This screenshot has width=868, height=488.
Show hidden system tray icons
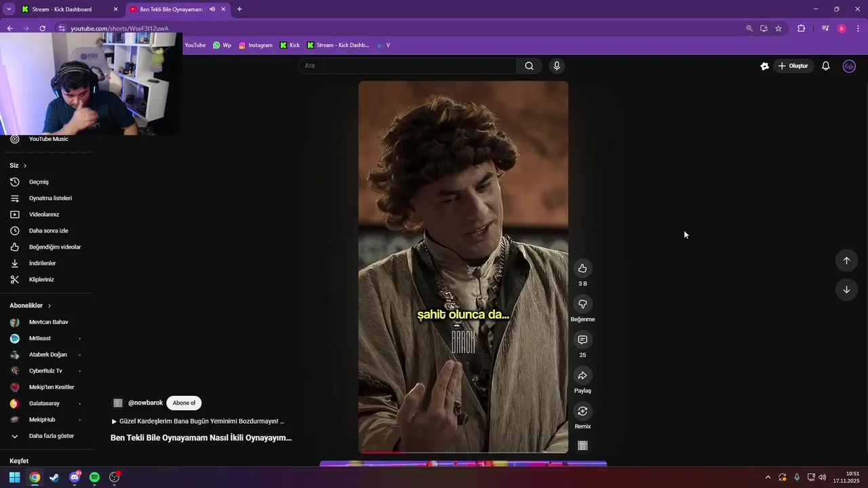pos(768,477)
